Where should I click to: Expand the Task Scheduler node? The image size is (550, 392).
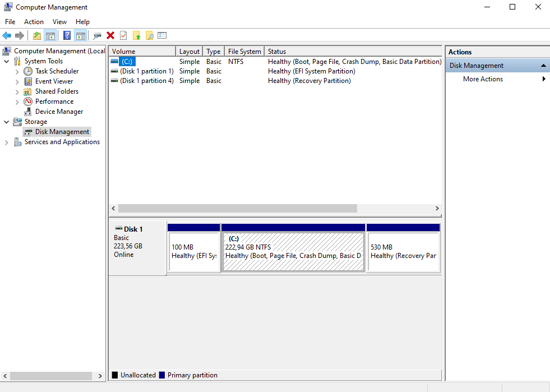click(17, 72)
